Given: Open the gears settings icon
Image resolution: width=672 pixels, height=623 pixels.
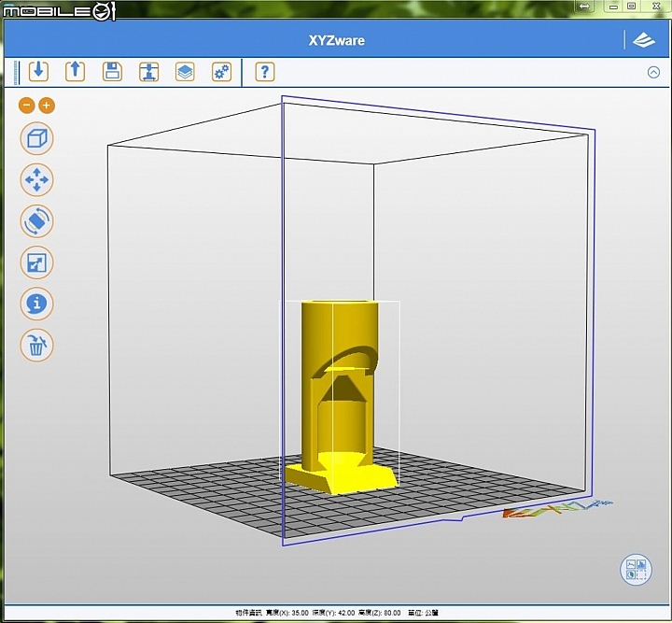Looking at the screenshot, I should point(221,72).
